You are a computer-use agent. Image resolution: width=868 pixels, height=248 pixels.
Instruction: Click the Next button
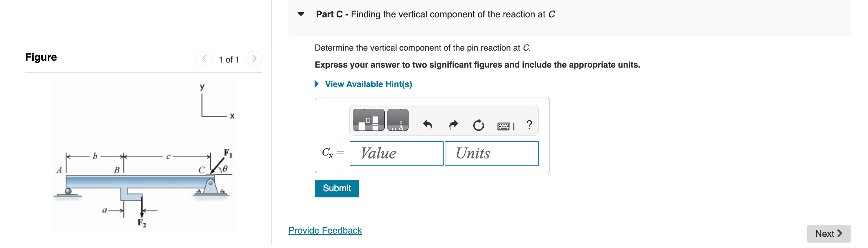coord(828,234)
